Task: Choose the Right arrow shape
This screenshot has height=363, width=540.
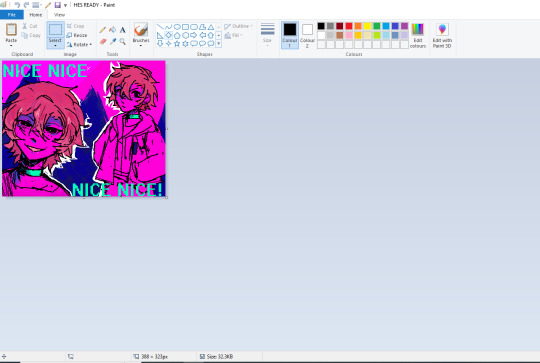Action: [194, 35]
